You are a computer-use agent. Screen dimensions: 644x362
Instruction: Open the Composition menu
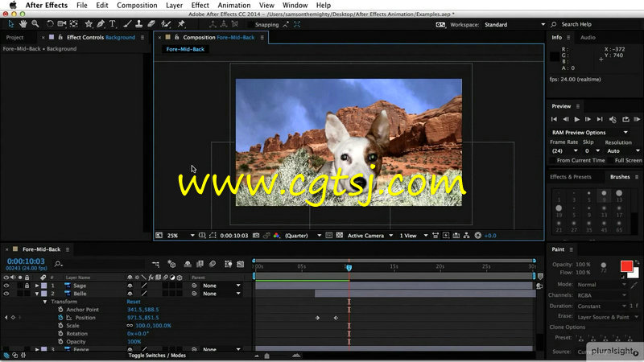tap(137, 6)
